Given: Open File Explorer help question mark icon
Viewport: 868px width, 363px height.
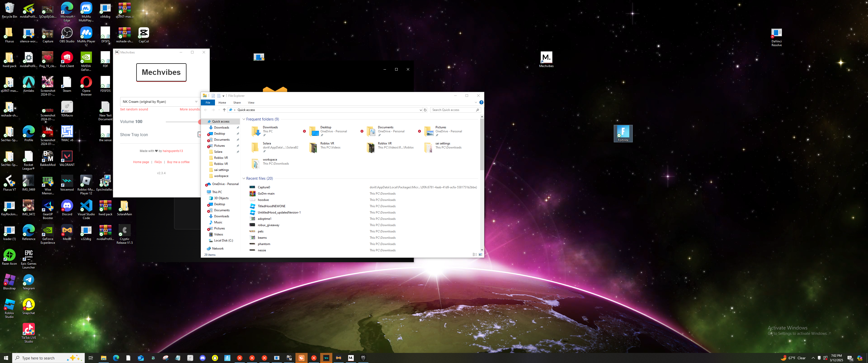Looking at the screenshot, I should (x=481, y=102).
